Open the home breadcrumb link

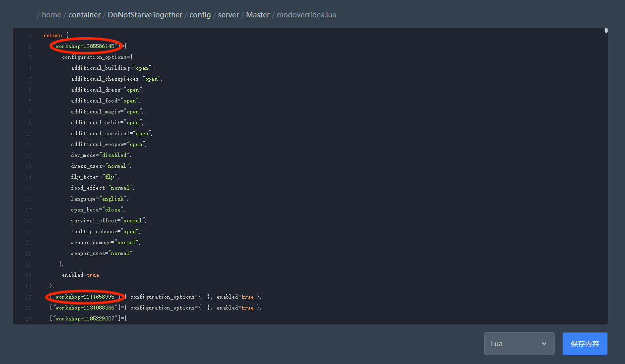tap(52, 15)
